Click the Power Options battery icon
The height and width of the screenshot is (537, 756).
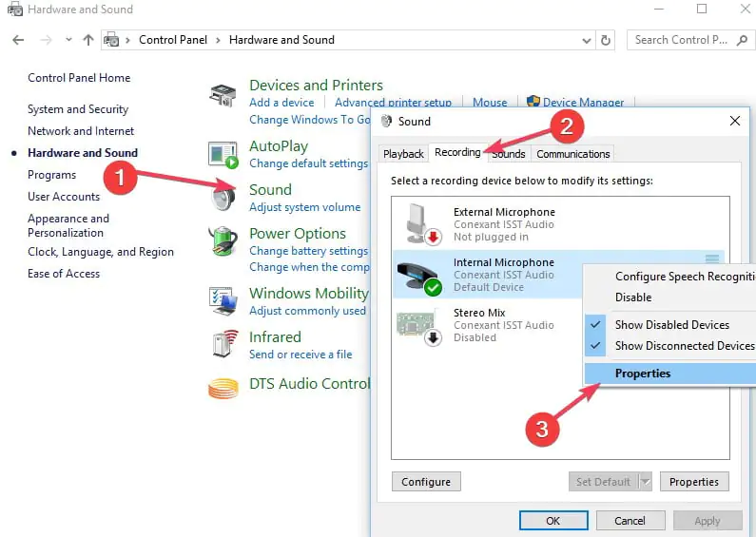tap(223, 241)
